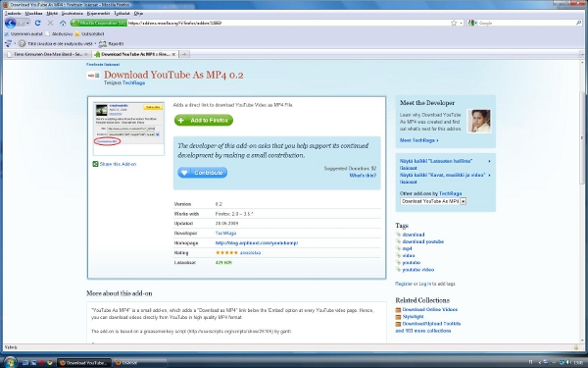Open the Kirjanmerkit menu
The image size is (588, 368).
coord(98,13)
